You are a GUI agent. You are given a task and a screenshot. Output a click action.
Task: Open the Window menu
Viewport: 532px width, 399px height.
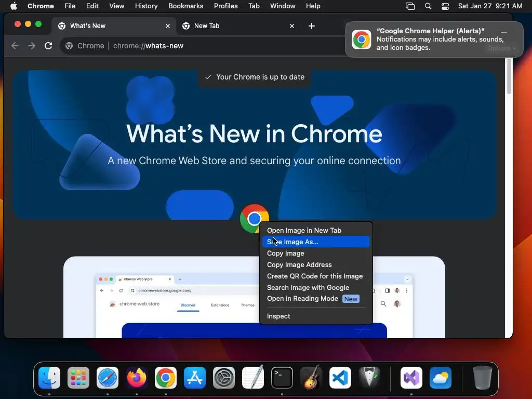coord(283,6)
